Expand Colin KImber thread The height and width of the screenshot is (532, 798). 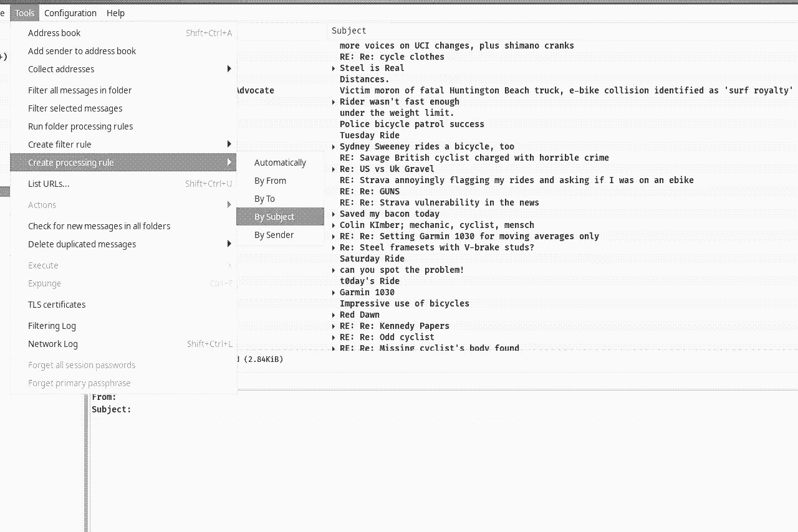[x=334, y=225]
